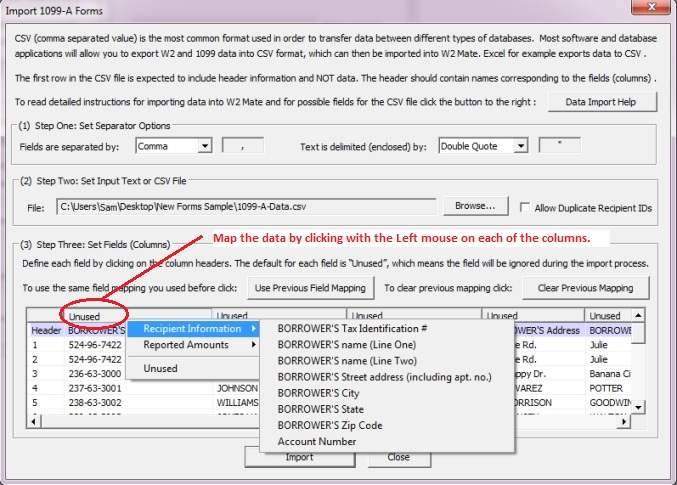The image size is (677, 485).
Task: Open the Double Quote delimiter dropdown
Action: click(x=521, y=146)
